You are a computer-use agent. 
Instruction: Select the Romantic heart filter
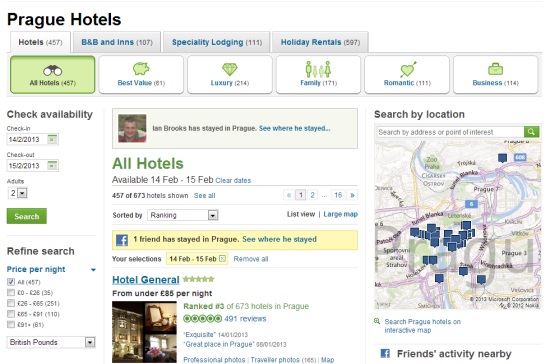(x=407, y=75)
